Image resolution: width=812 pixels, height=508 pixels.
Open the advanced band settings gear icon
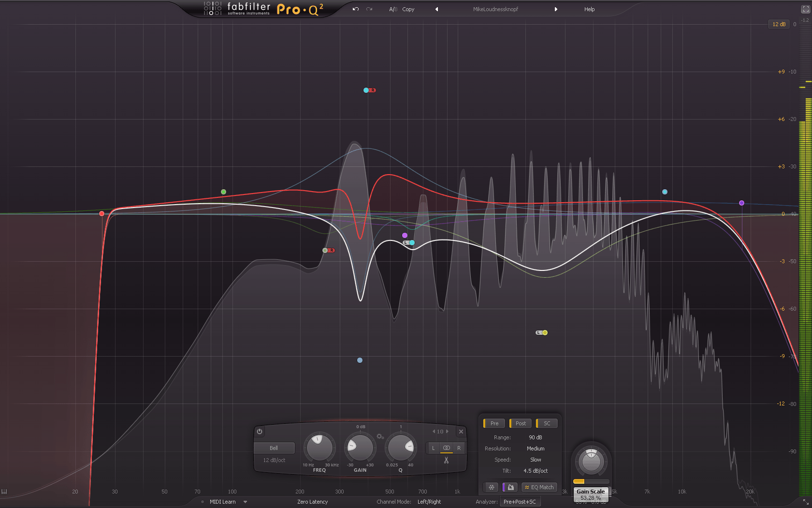coord(380,437)
